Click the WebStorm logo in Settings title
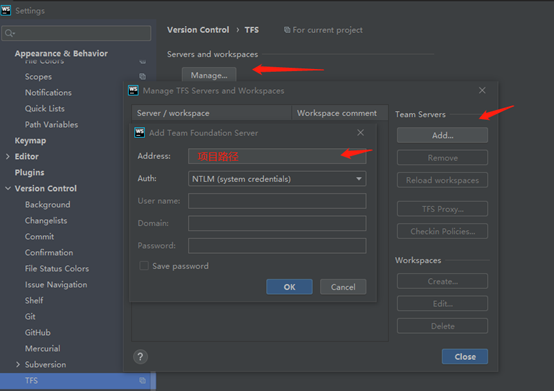This screenshot has height=391, width=554. pyautogui.click(x=6, y=11)
